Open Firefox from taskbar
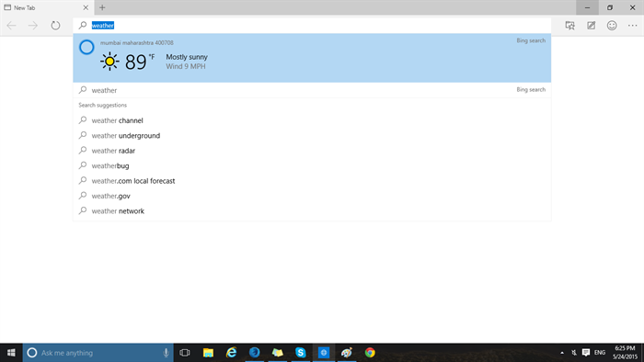Viewport: 644px width, 362px height. pos(254,353)
